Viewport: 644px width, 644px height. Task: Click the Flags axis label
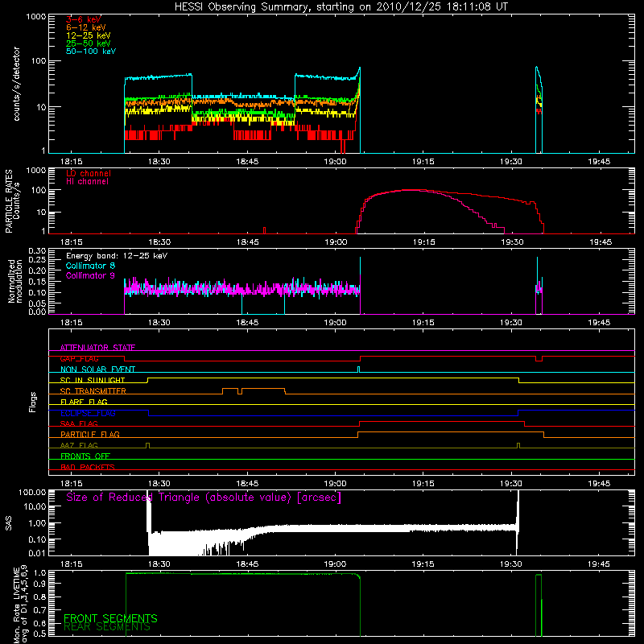click(33, 402)
